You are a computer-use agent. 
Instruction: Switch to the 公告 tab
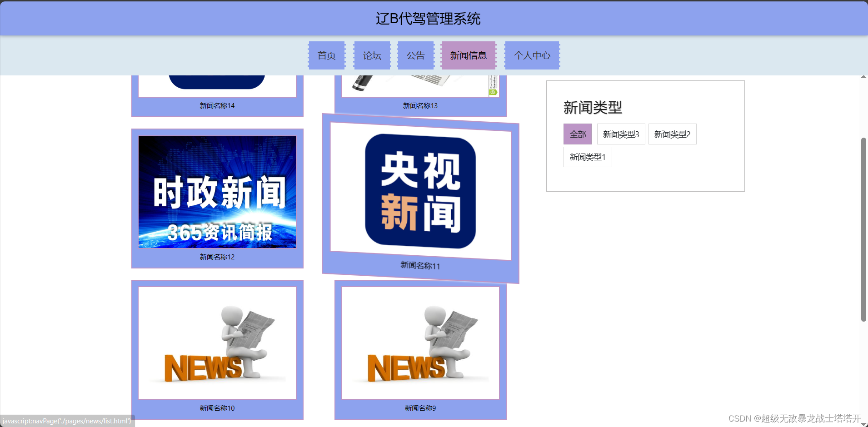pos(416,55)
